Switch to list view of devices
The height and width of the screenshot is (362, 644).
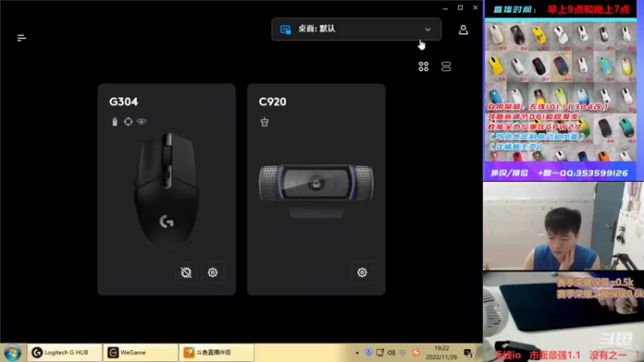click(x=446, y=67)
